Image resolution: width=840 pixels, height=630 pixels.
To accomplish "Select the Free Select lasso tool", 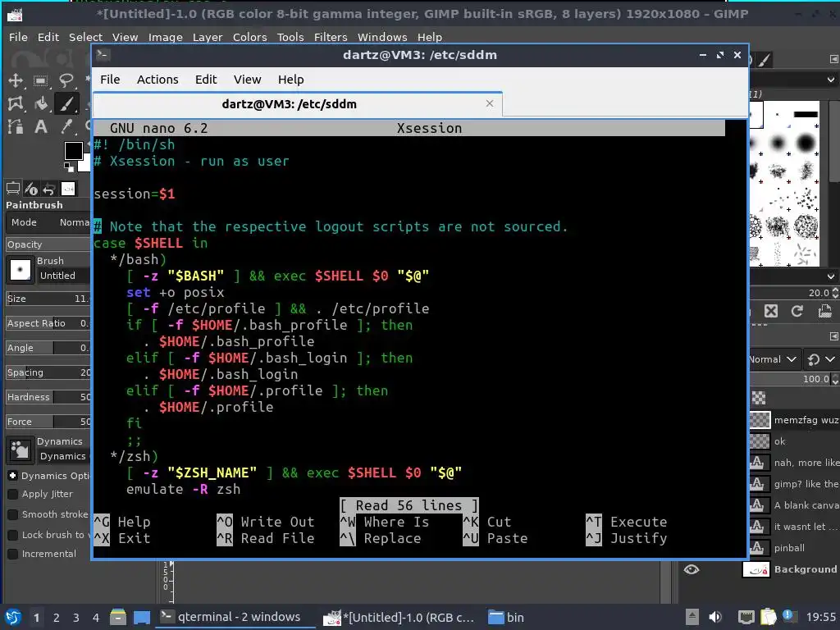I will click(x=66, y=81).
